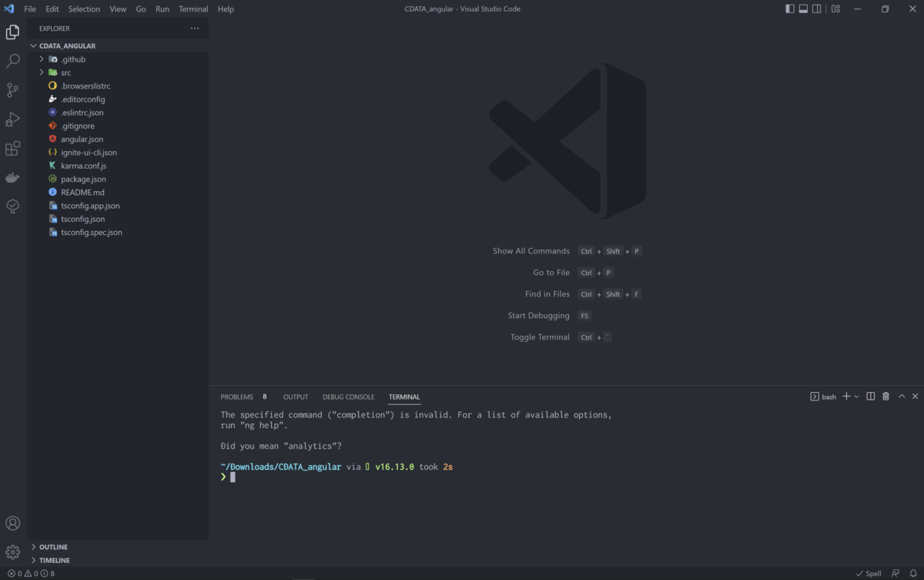The width and height of the screenshot is (924, 580).
Task: Open the tsconfig.spec.json file
Action: click(92, 232)
